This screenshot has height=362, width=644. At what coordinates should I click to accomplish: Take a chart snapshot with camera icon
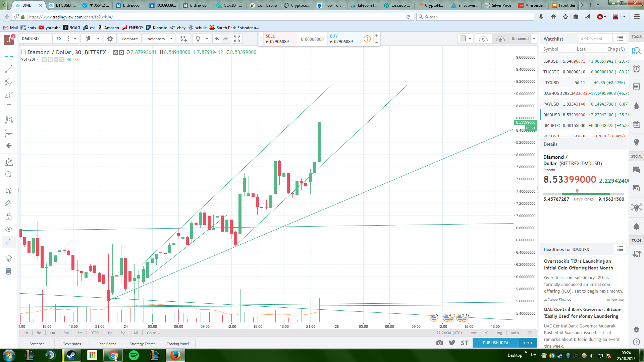coord(439,343)
